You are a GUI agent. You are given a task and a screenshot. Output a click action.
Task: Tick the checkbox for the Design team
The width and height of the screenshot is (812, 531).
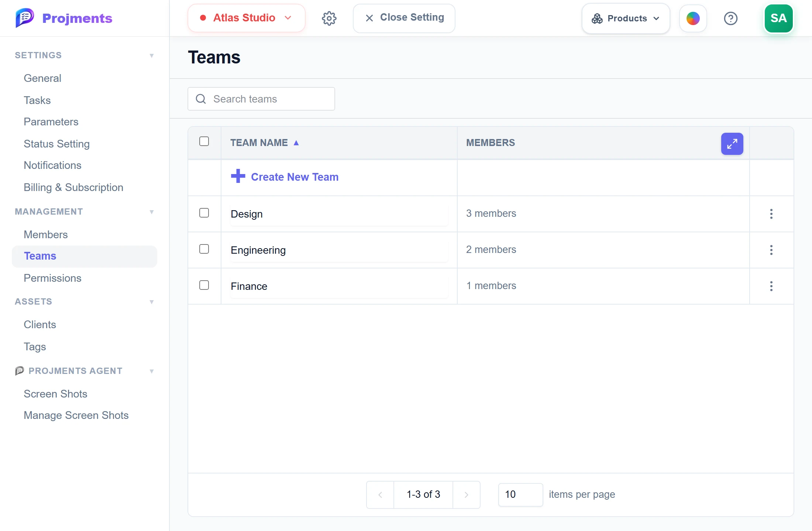(x=204, y=213)
